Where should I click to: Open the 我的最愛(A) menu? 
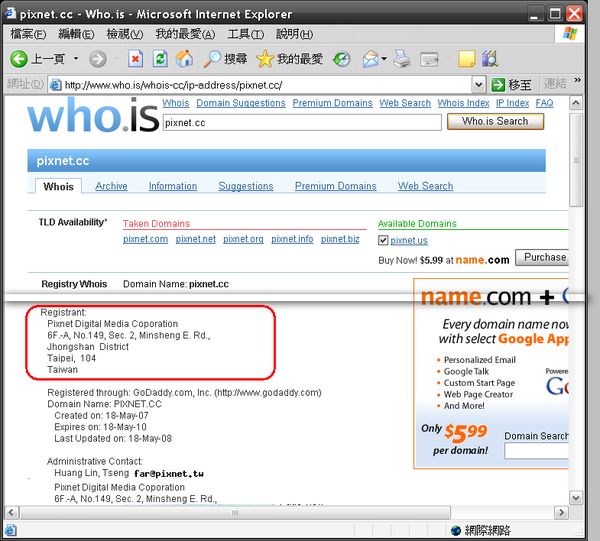[185, 34]
